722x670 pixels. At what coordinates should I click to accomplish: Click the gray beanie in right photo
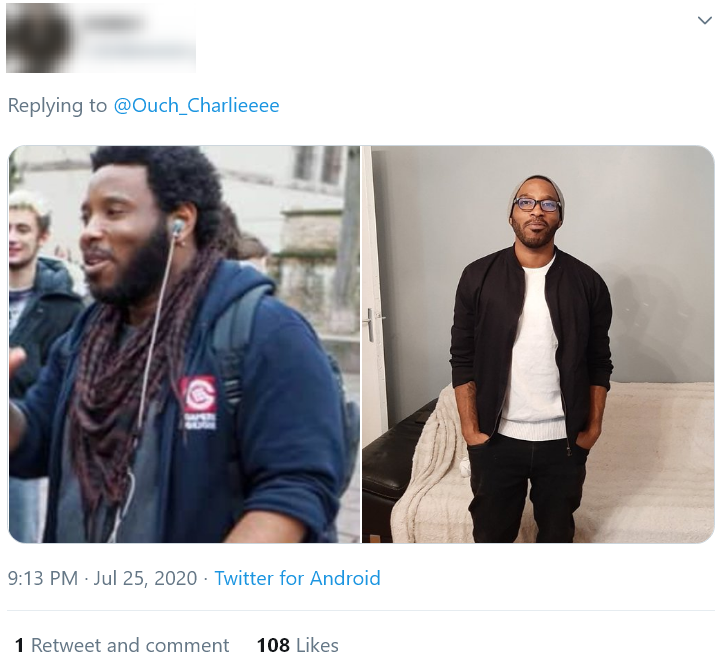538,189
